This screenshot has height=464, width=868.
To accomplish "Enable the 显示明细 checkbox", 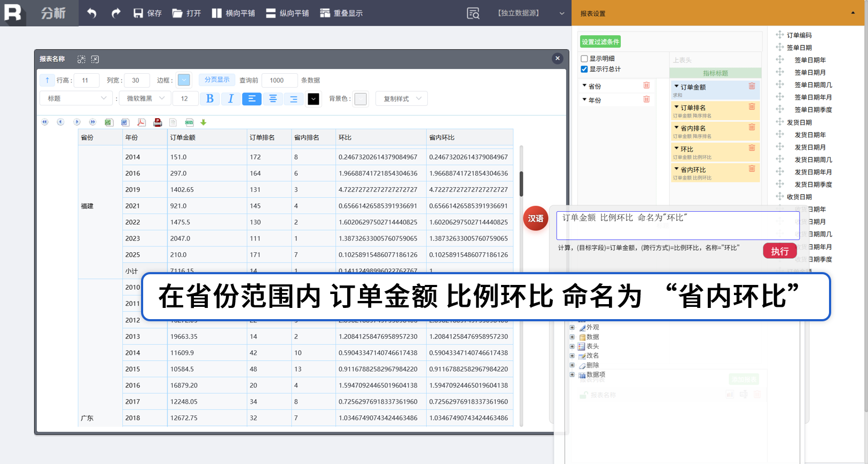I will [584, 59].
